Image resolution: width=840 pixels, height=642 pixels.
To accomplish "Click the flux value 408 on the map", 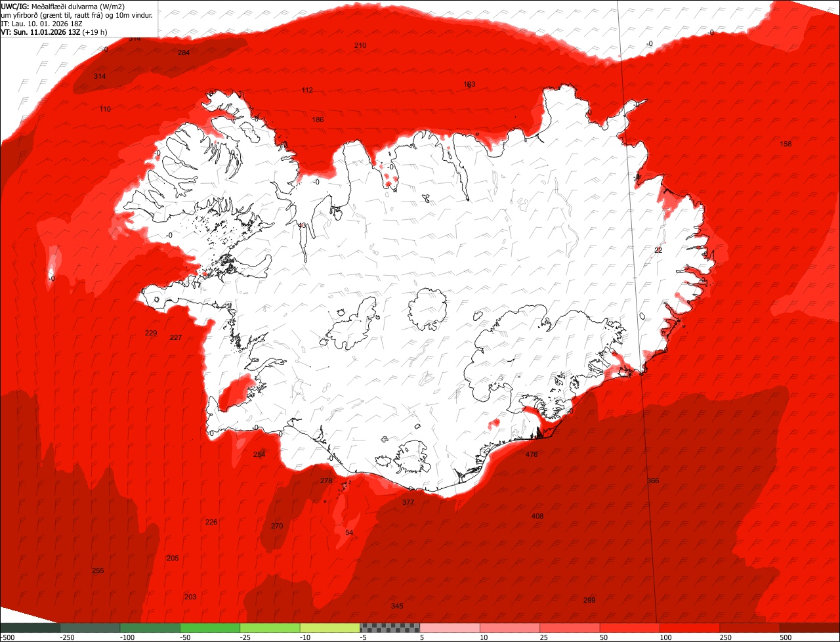I will 537,516.
